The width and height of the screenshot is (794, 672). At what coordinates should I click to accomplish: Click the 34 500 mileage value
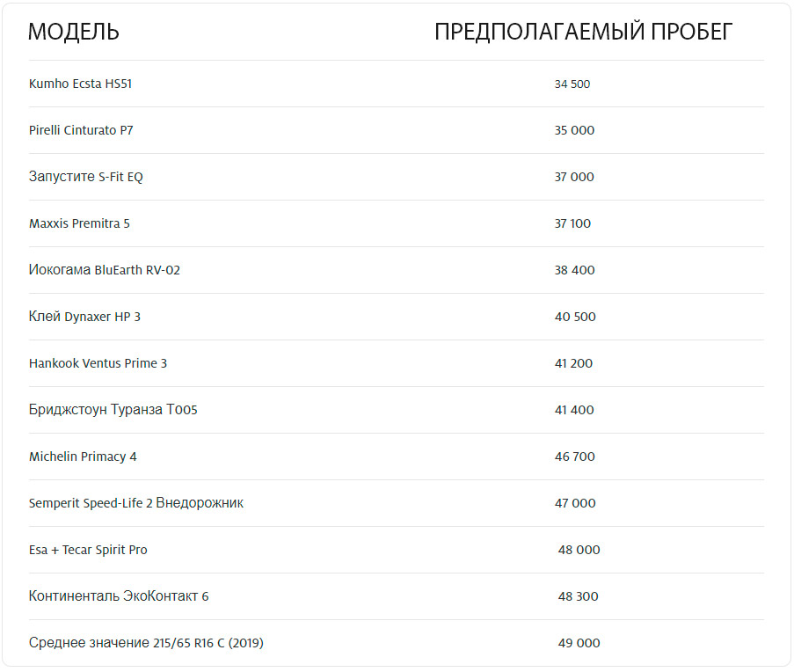click(x=572, y=84)
